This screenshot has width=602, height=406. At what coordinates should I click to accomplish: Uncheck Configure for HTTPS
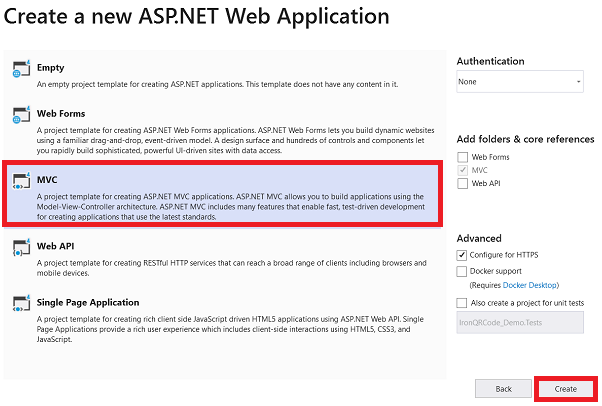[x=461, y=255]
